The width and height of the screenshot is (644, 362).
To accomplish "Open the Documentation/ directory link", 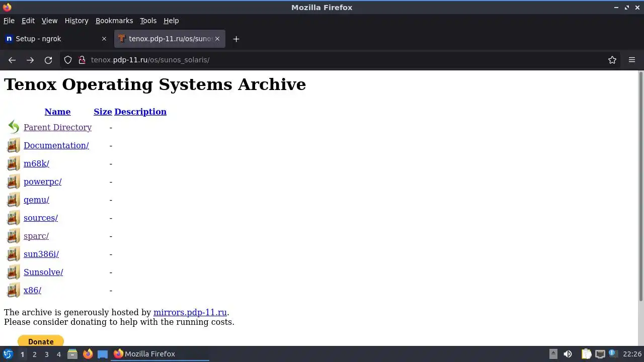I will point(56,145).
